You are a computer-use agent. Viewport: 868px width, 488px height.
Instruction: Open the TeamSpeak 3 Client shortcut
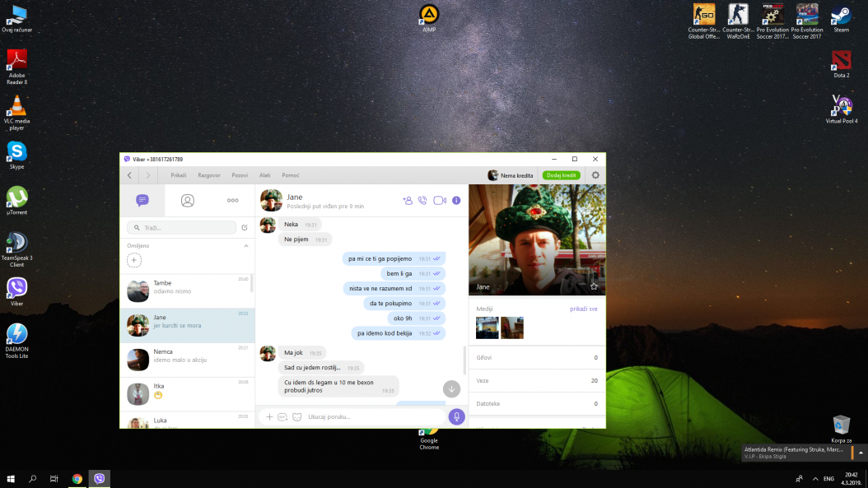pyautogui.click(x=16, y=249)
